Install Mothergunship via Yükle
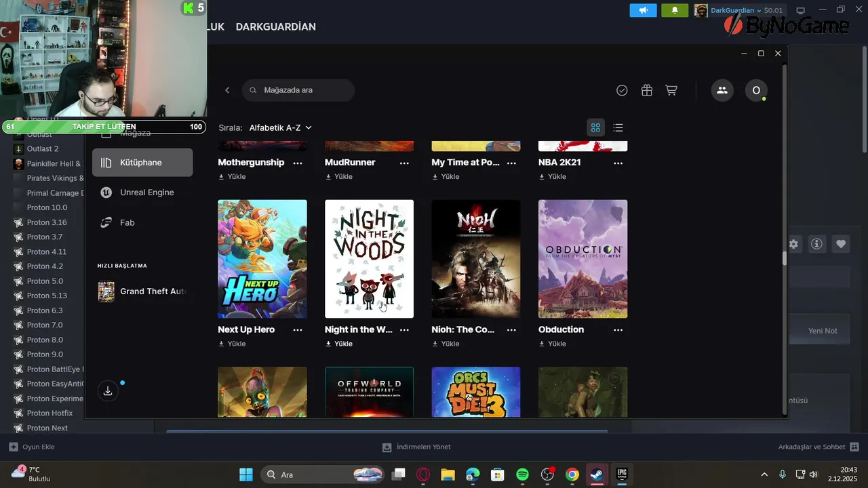868x488 pixels. tap(232, 177)
